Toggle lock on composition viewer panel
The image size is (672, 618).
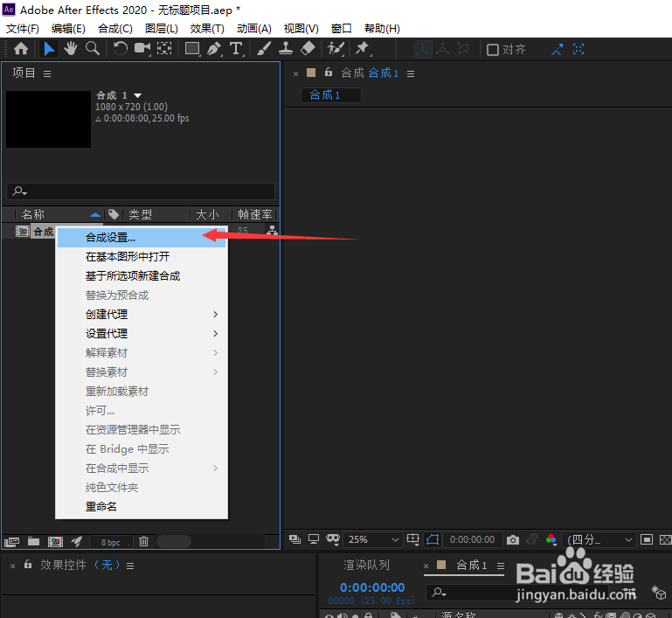pyautogui.click(x=329, y=73)
